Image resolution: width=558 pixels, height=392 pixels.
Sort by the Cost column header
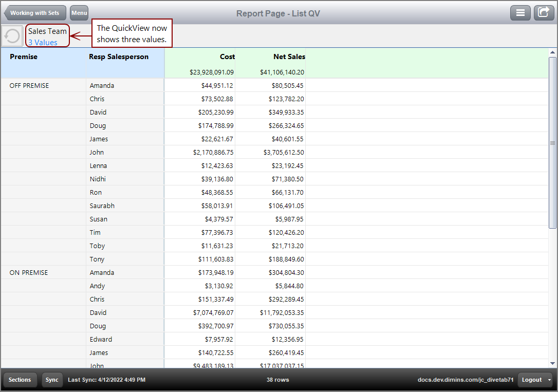pos(227,57)
